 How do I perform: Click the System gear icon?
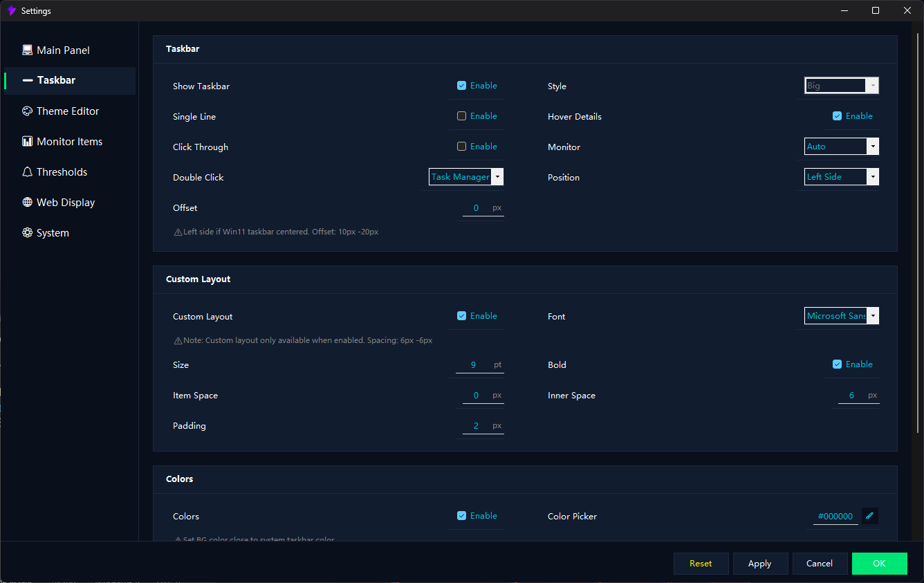(x=27, y=232)
